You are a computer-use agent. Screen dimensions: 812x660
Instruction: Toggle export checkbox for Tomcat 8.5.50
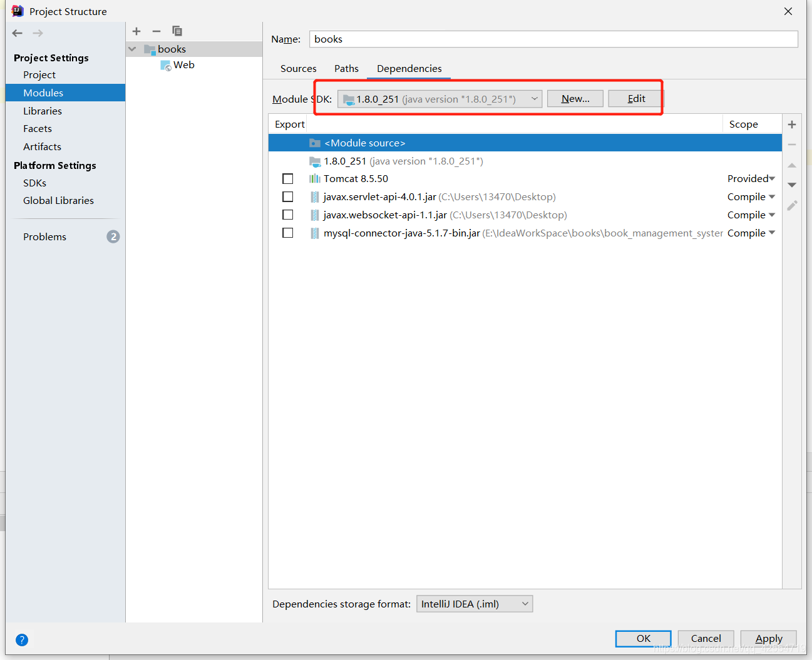tap(288, 179)
